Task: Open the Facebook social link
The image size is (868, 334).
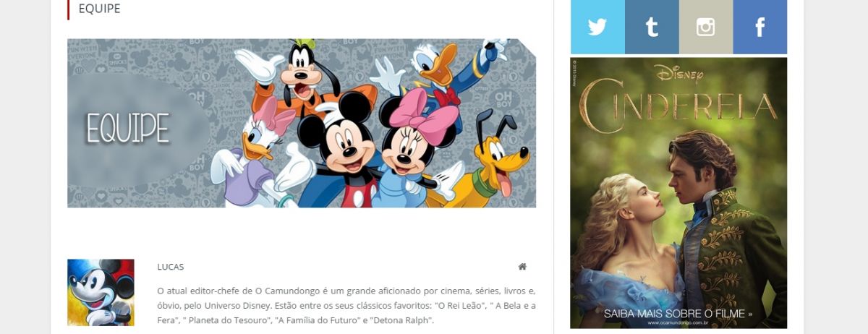Action: tap(760, 27)
